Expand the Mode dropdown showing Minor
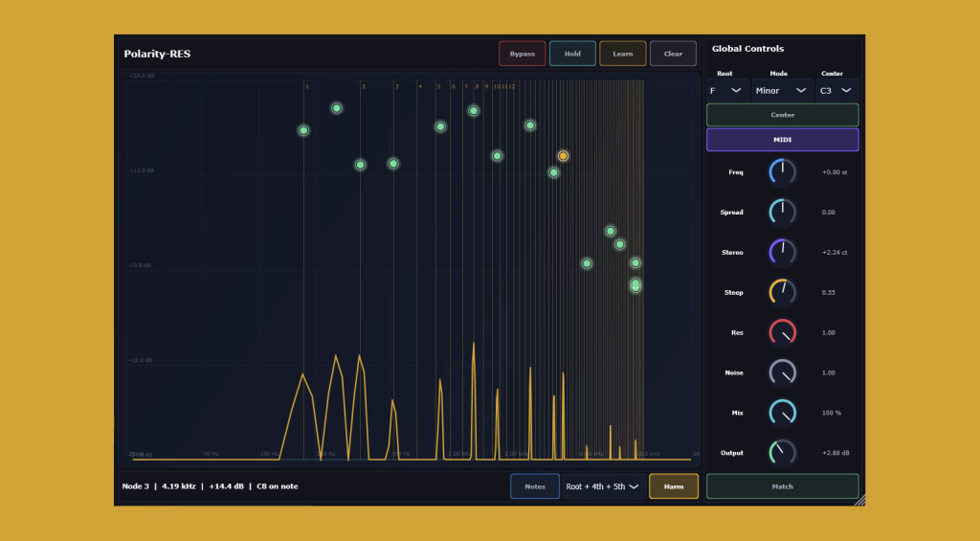Viewport: 980px width, 541px height. click(782, 91)
